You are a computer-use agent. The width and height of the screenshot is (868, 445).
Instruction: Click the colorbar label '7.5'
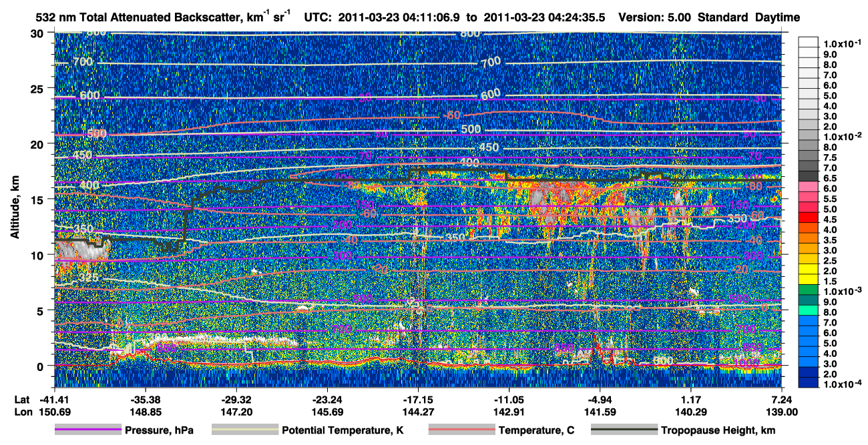click(x=830, y=157)
